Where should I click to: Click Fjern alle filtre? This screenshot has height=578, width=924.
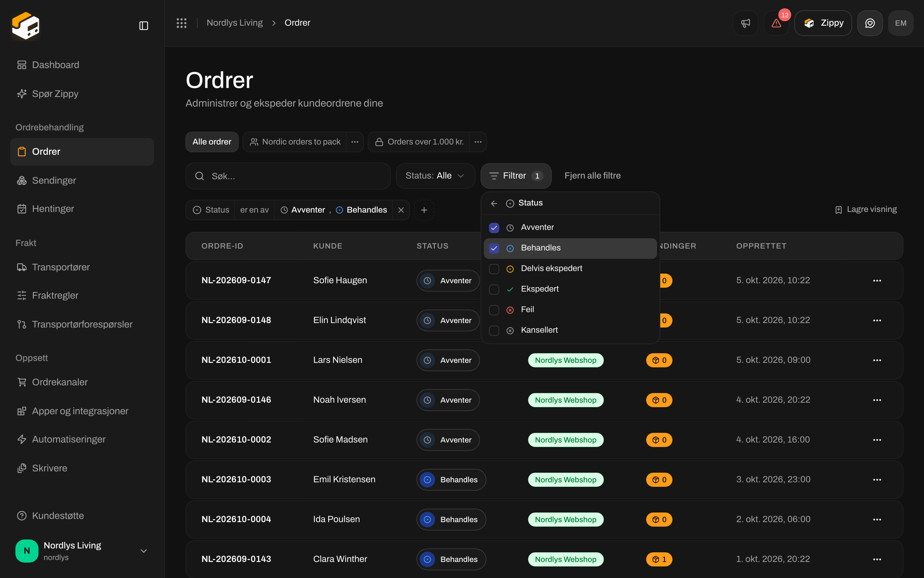click(x=592, y=176)
